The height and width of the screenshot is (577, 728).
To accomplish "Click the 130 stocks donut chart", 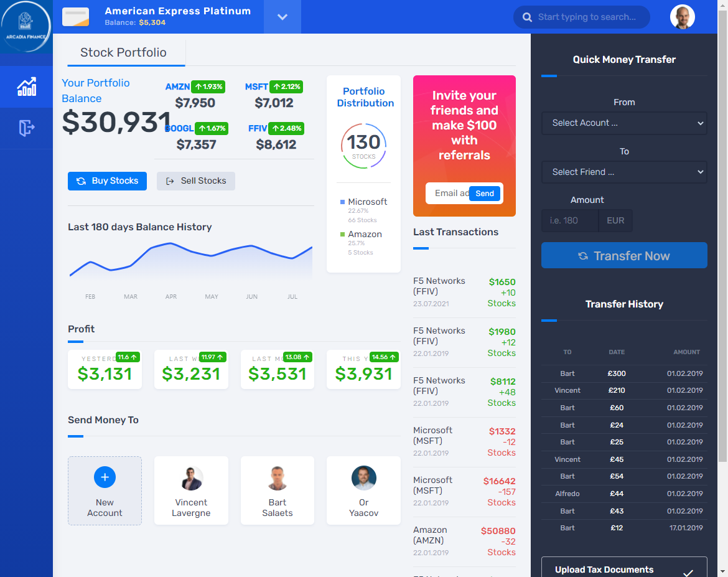I will [363, 146].
